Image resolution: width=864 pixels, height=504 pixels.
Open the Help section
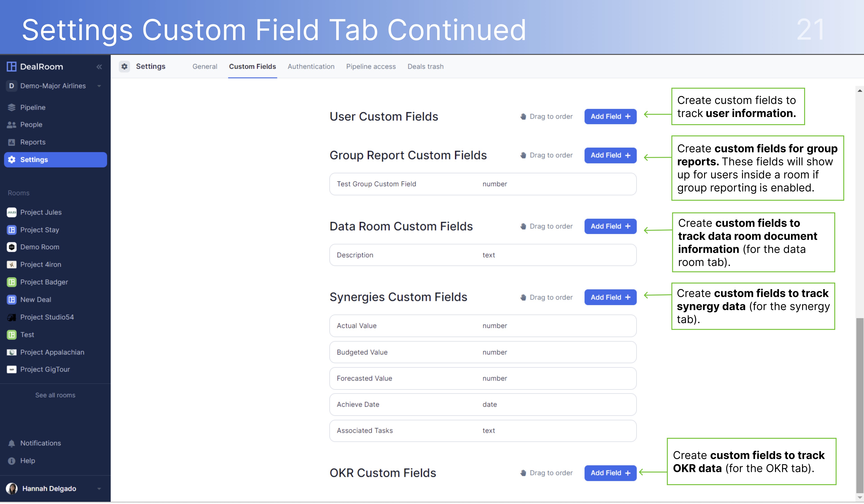pos(28,460)
